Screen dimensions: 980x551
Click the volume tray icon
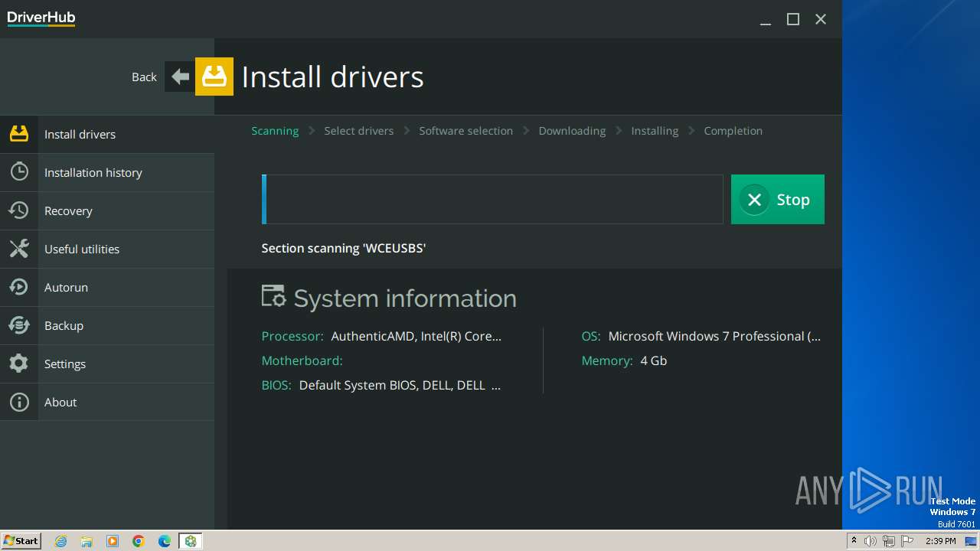pos(871,541)
